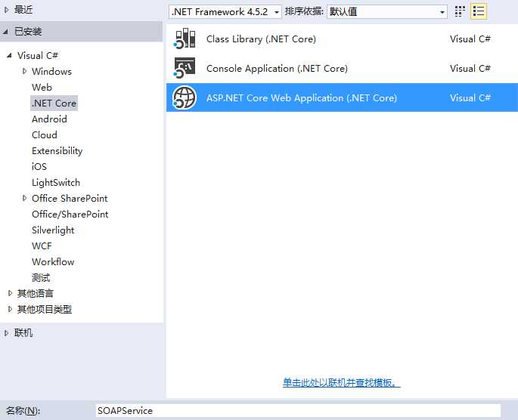
Task: Select the Workflow category
Action: pos(53,261)
